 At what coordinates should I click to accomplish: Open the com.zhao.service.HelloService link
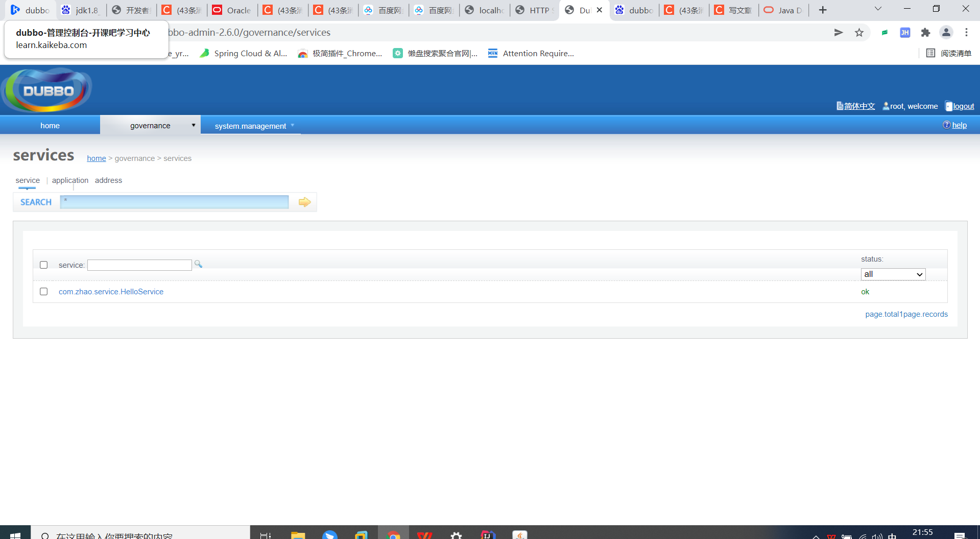point(111,292)
